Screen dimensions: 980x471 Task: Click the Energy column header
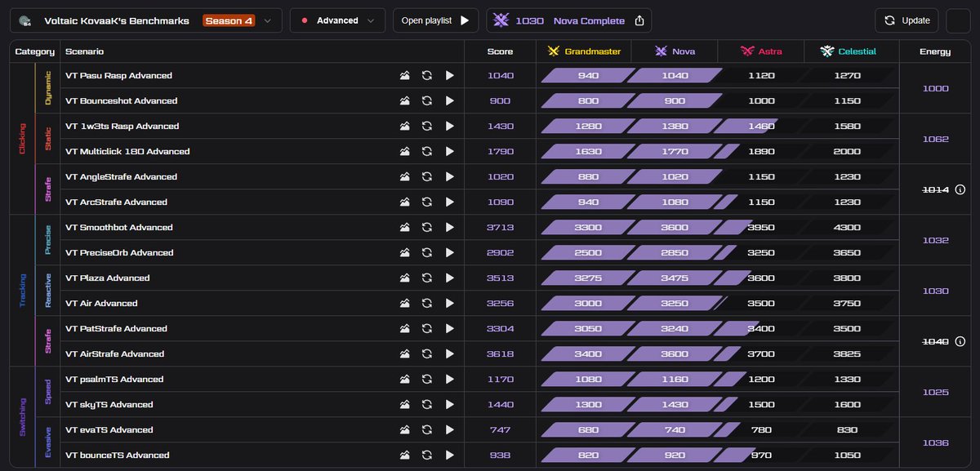pyautogui.click(x=935, y=51)
